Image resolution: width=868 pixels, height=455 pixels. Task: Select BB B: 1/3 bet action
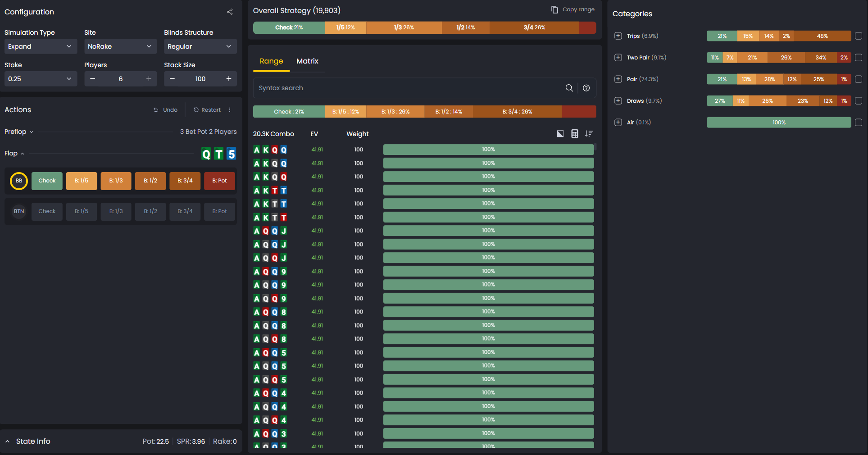pyautogui.click(x=116, y=181)
